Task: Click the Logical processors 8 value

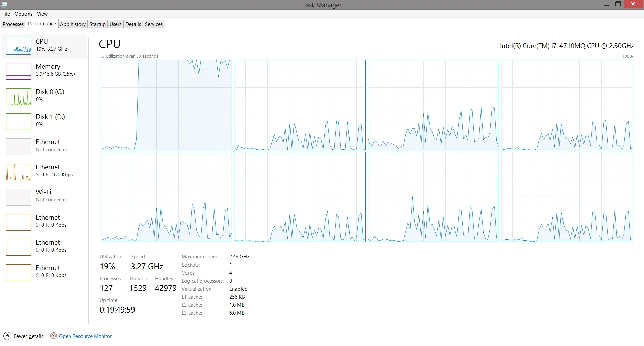Action: click(x=231, y=281)
